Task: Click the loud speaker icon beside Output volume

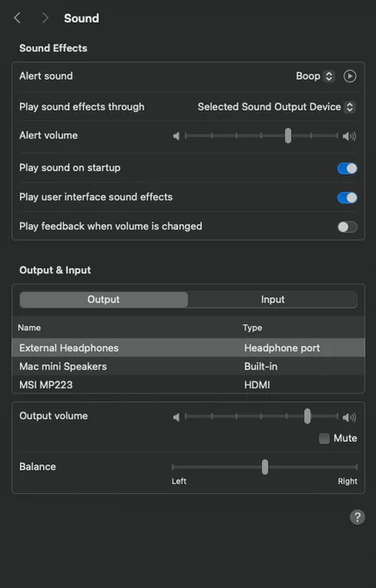Action: pyautogui.click(x=349, y=417)
